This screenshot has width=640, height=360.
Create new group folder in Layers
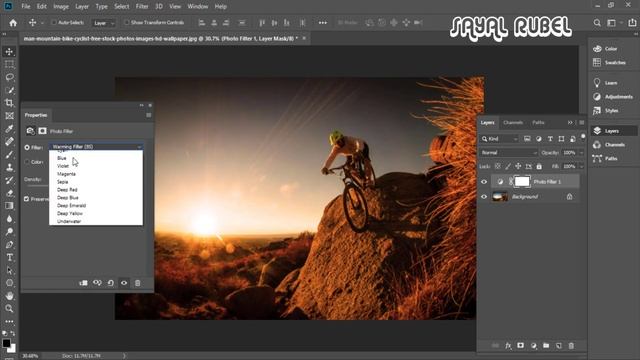(x=546, y=346)
